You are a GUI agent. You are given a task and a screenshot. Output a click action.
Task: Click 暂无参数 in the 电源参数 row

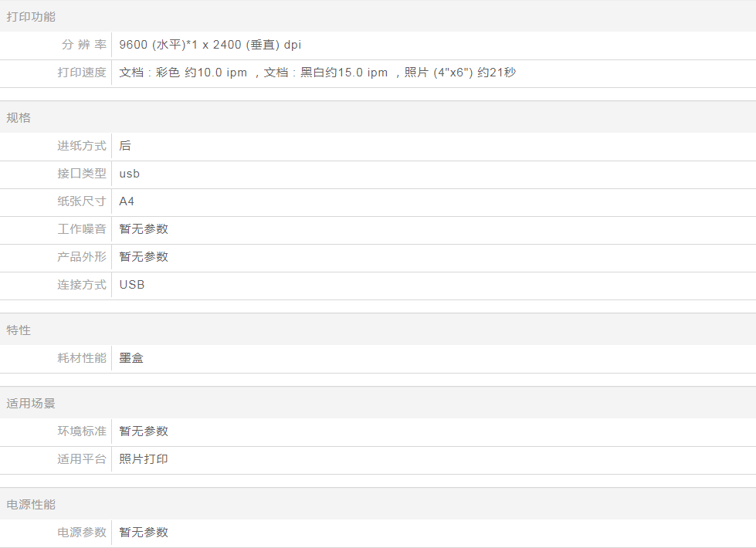pos(144,533)
